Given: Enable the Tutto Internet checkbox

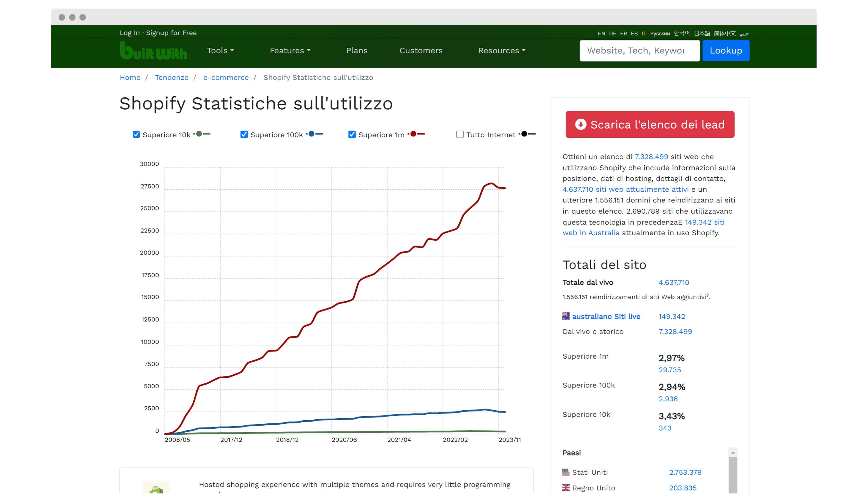Looking at the screenshot, I should click(x=460, y=134).
